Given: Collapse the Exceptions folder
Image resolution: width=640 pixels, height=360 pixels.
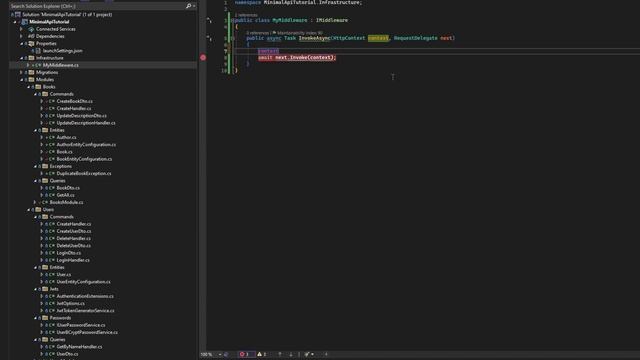Looking at the screenshot, I should pyautogui.click(x=36, y=167).
